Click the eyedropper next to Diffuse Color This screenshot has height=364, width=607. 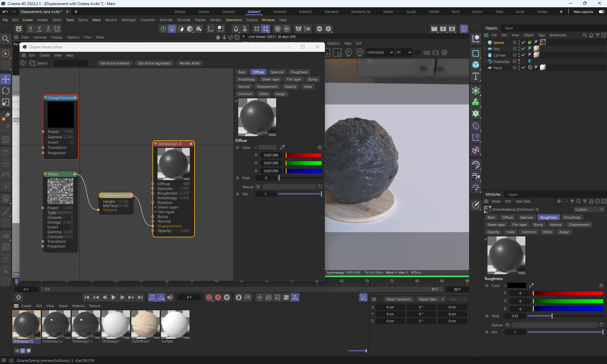pyautogui.click(x=282, y=147)
